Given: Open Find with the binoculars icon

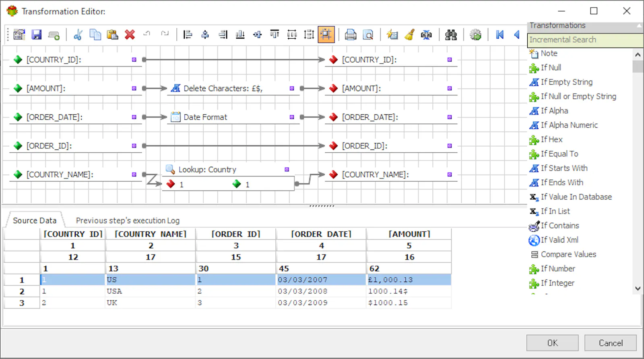Looking at the screenshot, I should (451, 35).
